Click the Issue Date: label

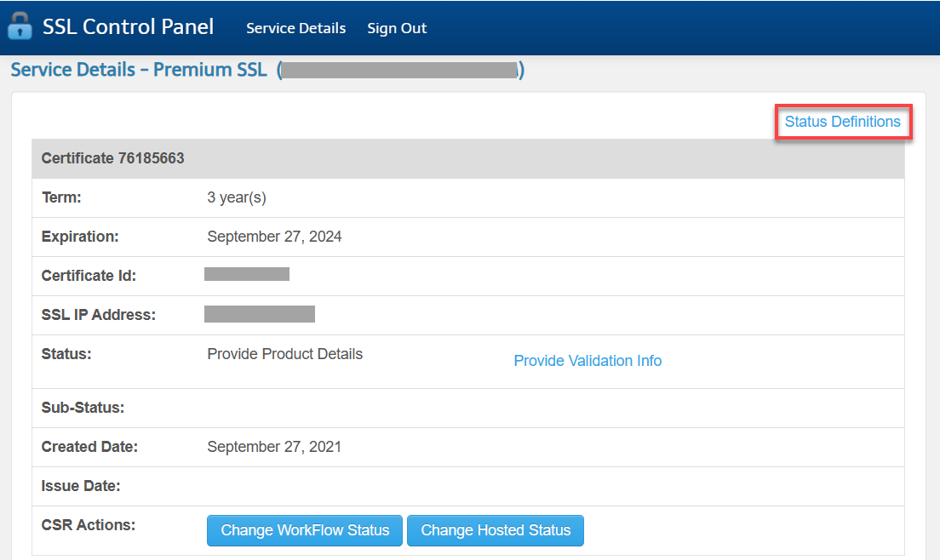(80, 486)
